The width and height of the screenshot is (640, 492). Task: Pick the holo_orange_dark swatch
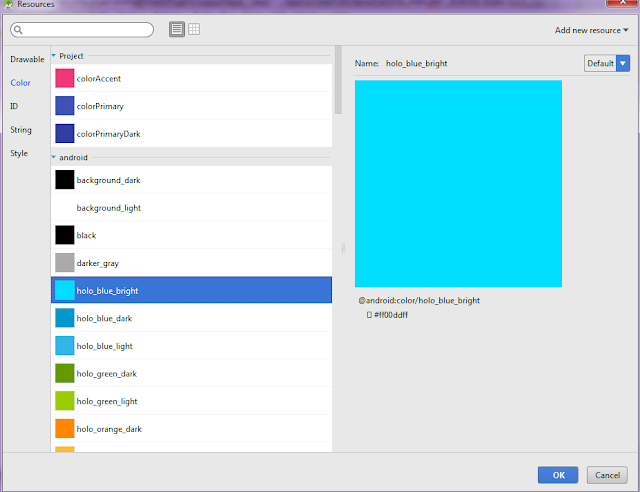point(65,429)
